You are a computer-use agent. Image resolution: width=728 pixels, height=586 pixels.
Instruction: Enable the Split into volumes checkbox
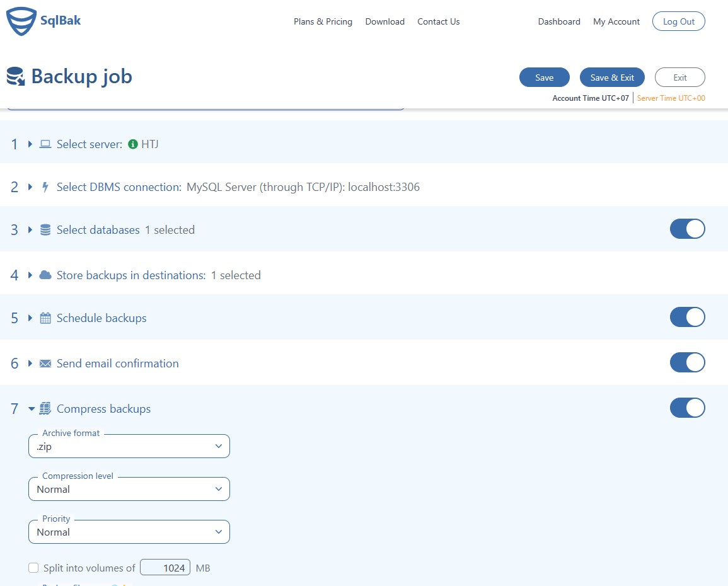(33, 567)
